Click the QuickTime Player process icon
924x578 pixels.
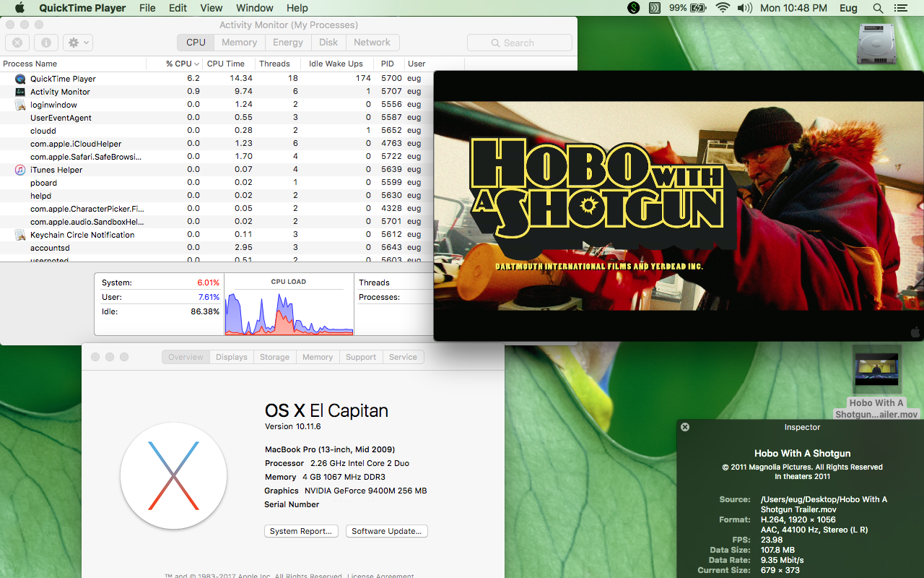pyautogui.click(x=20, y=79)
